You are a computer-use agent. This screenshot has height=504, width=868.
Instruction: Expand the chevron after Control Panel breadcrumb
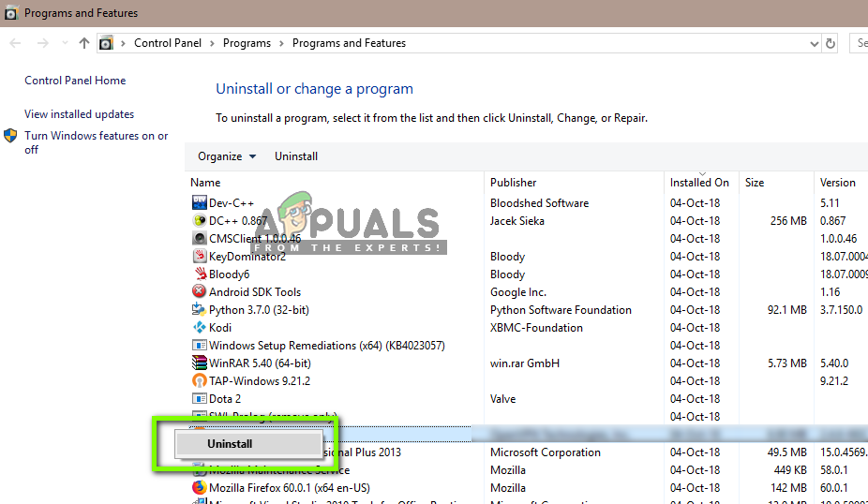[212, 43]
